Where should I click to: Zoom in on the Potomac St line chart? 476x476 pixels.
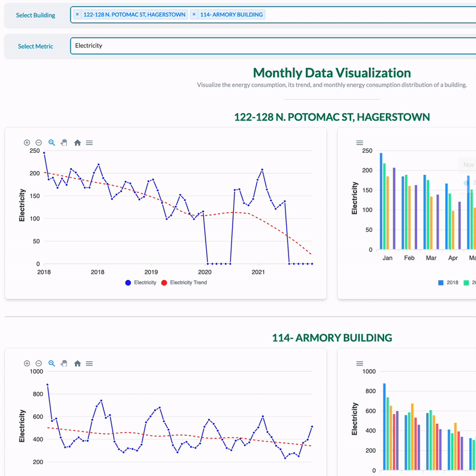[27, 142]
